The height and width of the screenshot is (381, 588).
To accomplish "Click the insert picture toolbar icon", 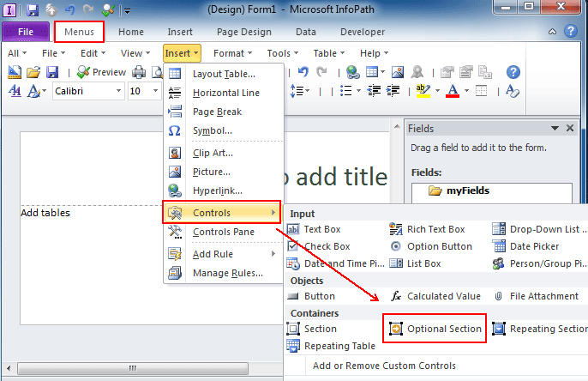I will pyautogui.click(x=398, y=72).
